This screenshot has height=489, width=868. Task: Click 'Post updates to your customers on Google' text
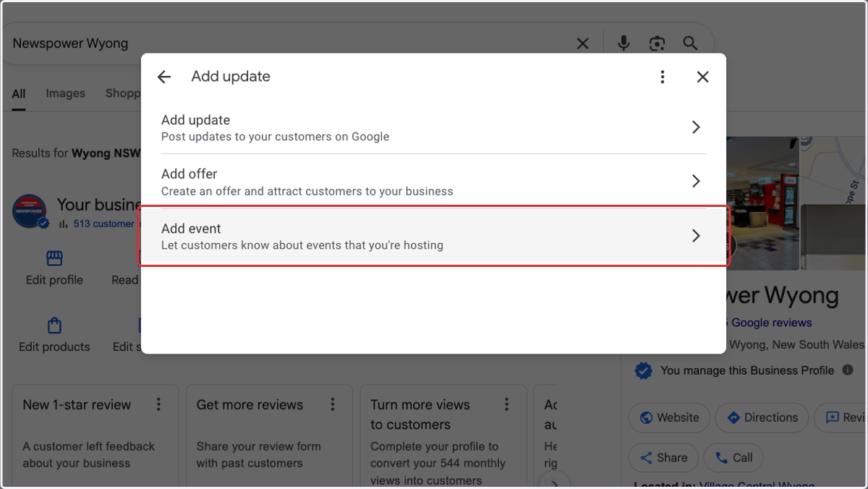(x=275, y=137)
